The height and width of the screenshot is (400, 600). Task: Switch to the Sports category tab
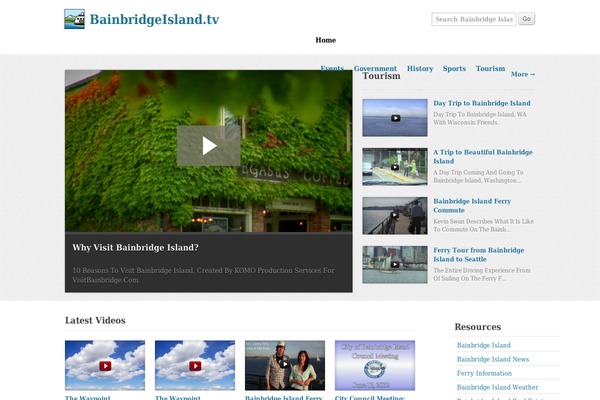[454, 69]
